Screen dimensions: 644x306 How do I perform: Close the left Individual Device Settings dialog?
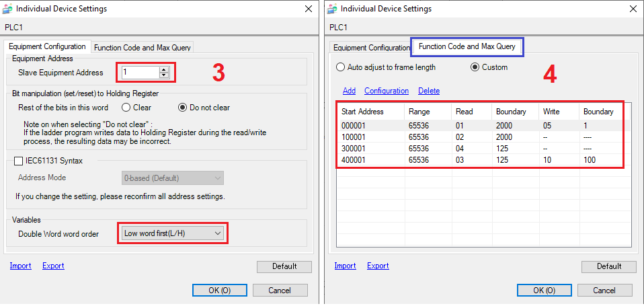308,9
